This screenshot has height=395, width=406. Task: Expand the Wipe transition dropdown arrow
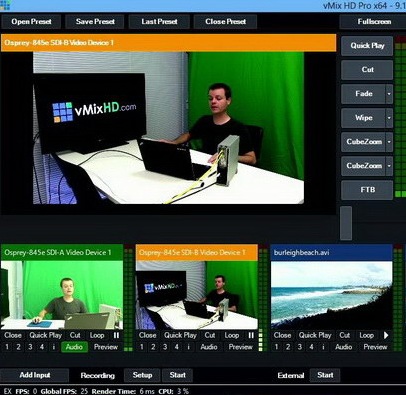pyautogui.click(x=389, y=118)
